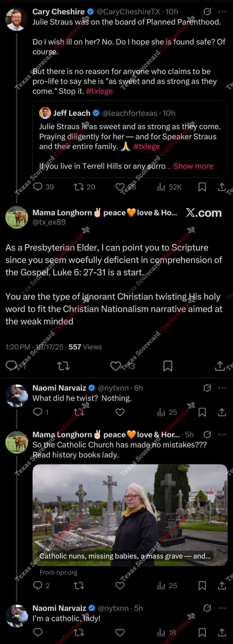Retweet Cary Cheshire's post

pos(79,187)
